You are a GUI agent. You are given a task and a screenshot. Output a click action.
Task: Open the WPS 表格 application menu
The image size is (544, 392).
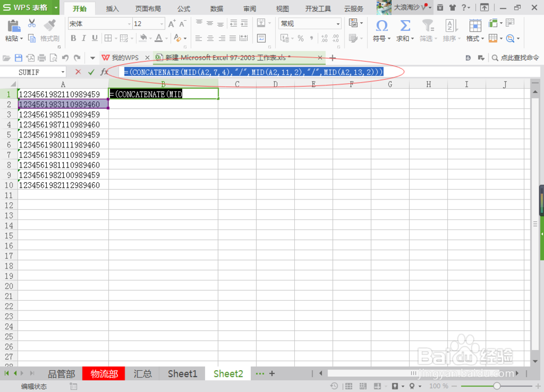(29, 7)
